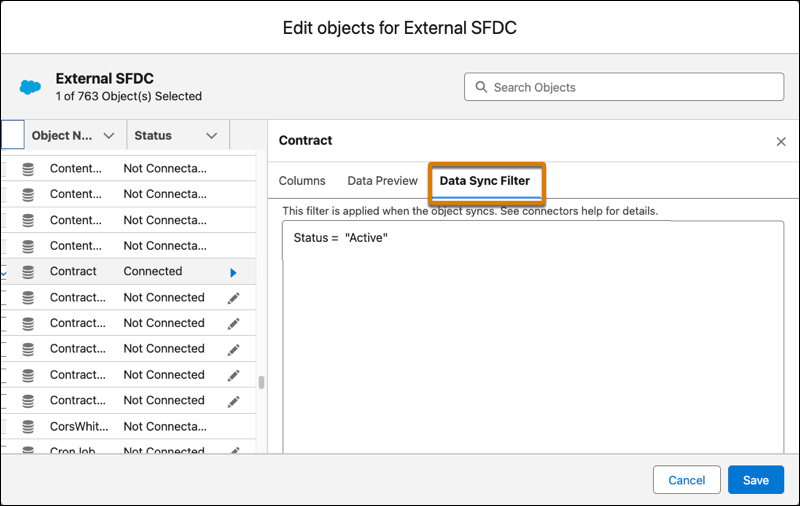Open the Object Name column dropdown
800x506 pixels.
pos(109,136)
